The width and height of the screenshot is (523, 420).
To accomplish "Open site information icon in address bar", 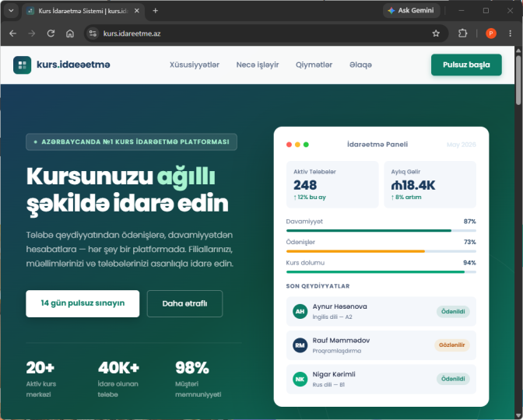I will pyautogui.click(x=93, y=33).
